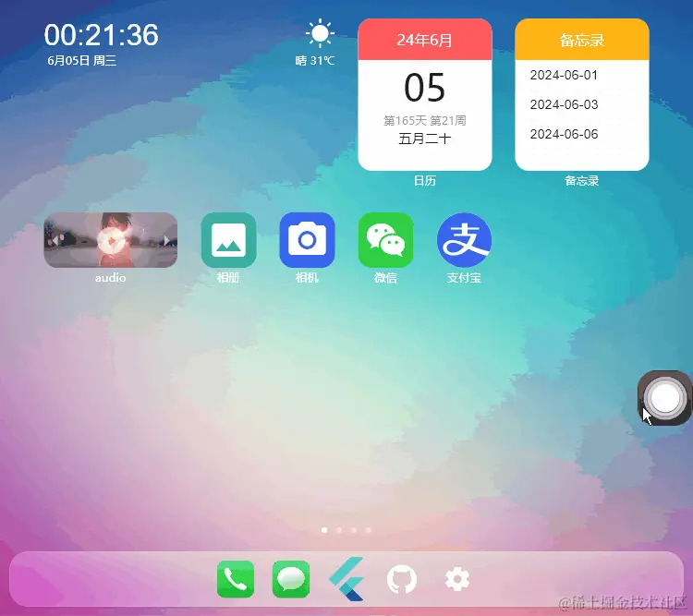Launch the Flutter app in the dock

pos(346,579)
